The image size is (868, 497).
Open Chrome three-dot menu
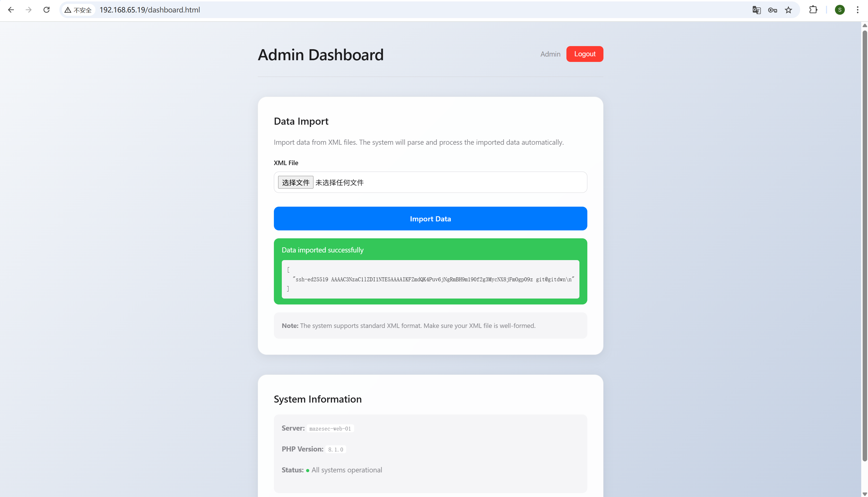point(858,10)
